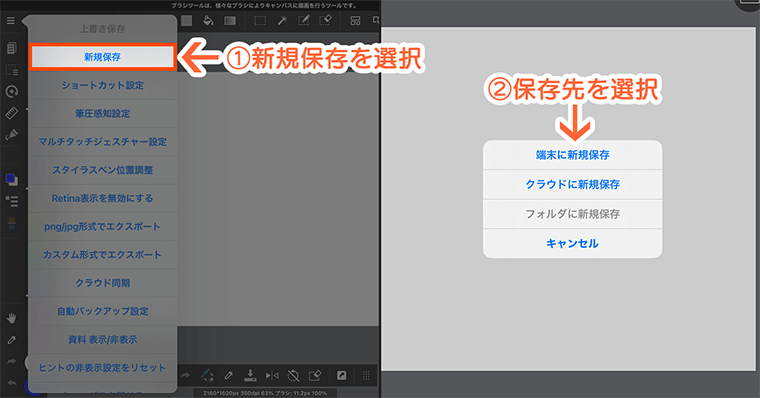
Task: Open 自動バックアップ設定 menu entry
Action: tap(102, 311)
